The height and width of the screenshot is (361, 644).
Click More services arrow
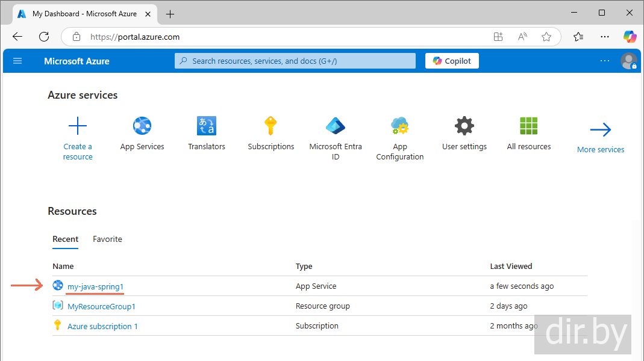click(x=601, y=130)
